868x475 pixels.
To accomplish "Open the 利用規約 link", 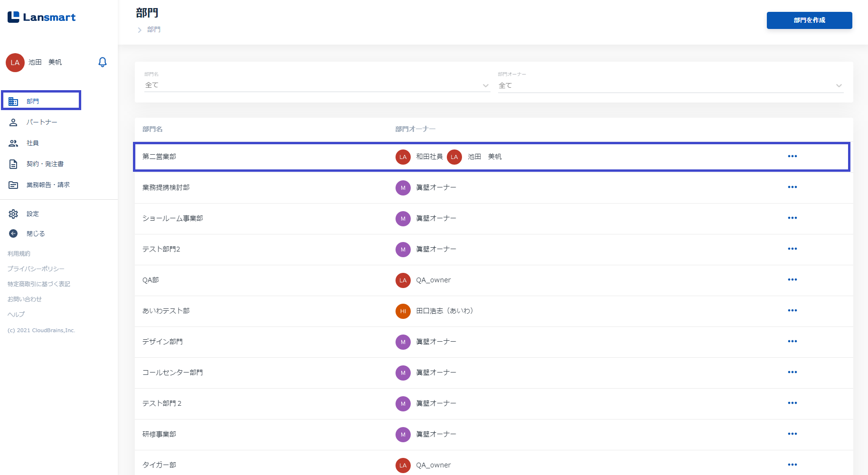I will coord(19,254).
